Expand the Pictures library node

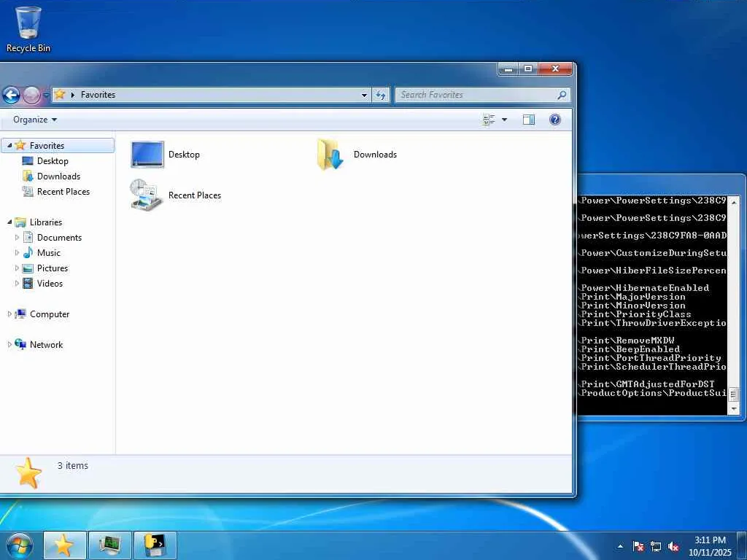[x=18, y=268]
